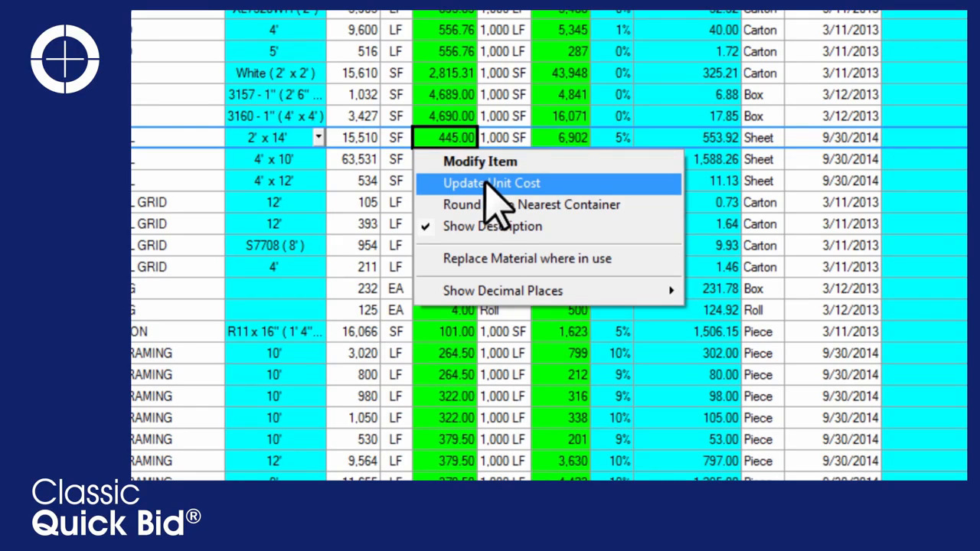Select the R11 x 16" size cell

coord(275,331)
